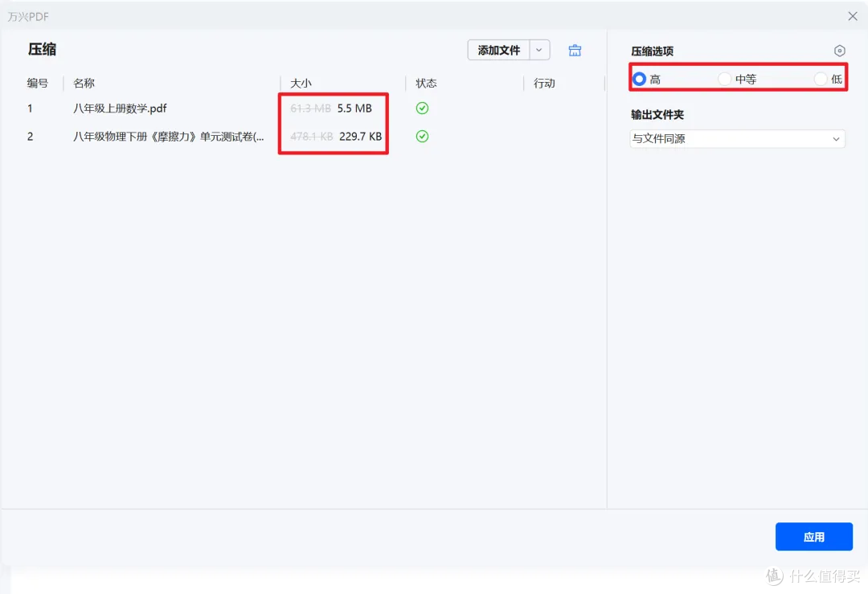
Task: Open compression settings hexagon icon
Action: [839, 51]
